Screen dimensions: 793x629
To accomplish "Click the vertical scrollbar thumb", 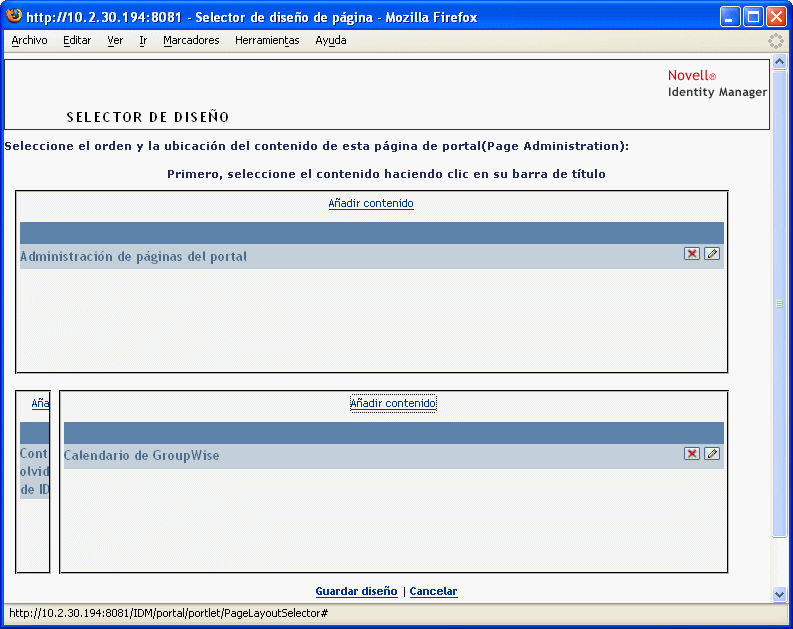I will (x=779, y=303).
